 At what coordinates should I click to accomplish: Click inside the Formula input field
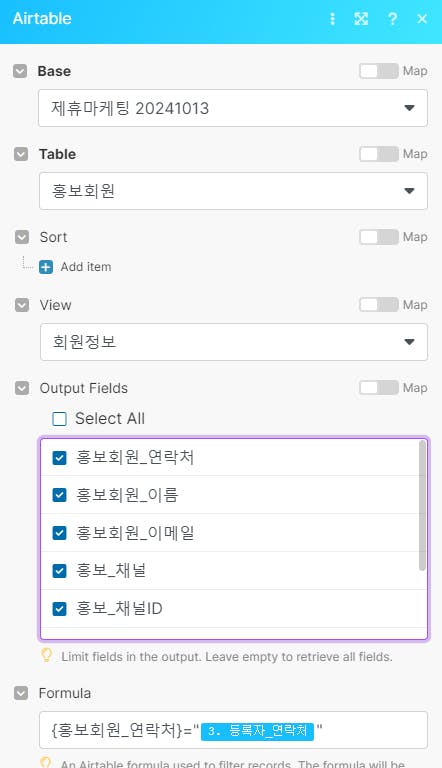click(233, 730)
